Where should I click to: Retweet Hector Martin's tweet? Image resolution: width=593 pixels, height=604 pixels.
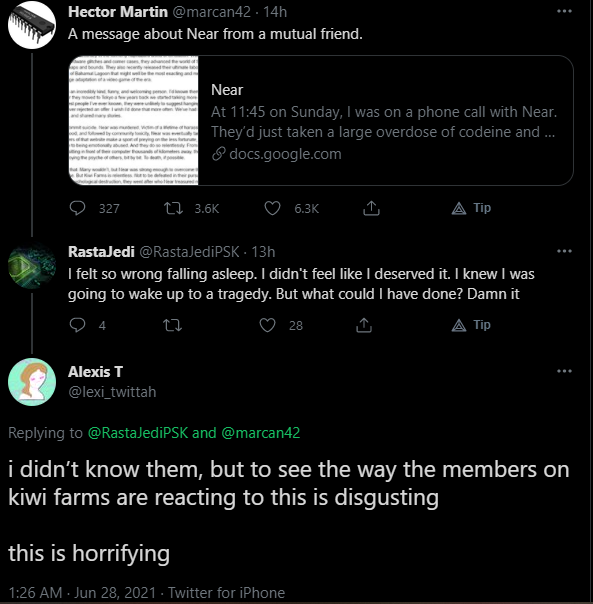coord(173,208)
